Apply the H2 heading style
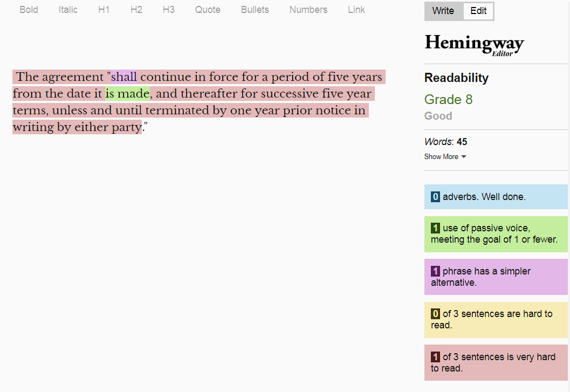The width and height of the screenshot is (570, 392). click(x=136, y=10)
